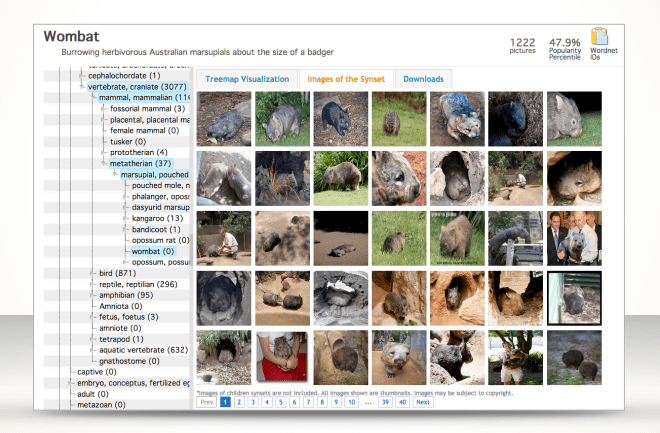Open the thumbnail with men in suits
The height and width of the screenshot is (433, 660).
(574, 238)
